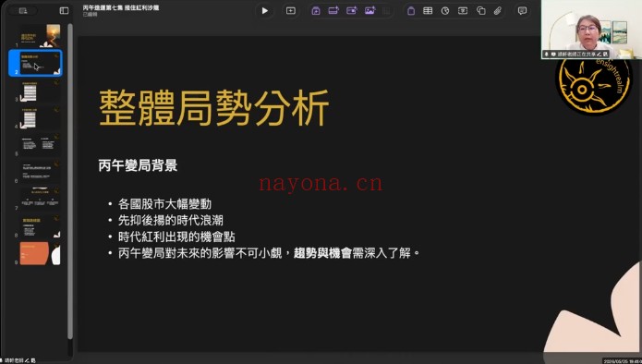
Task: Add a new slide with the plus-slide icon
Action: pos(291,11)
